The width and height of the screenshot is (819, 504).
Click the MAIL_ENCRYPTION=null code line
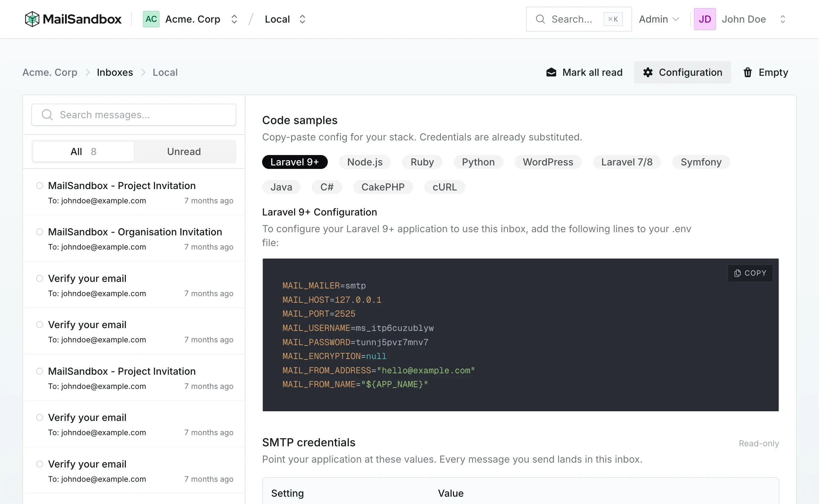[x=334, y=356]
